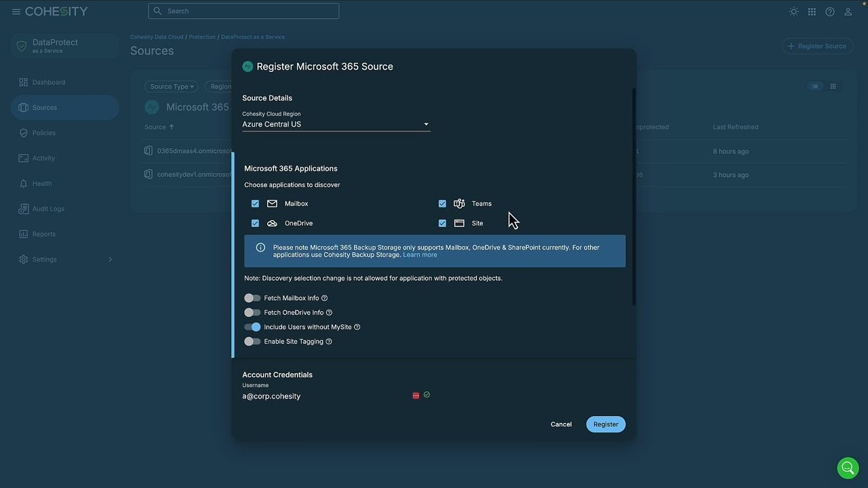The image size is (868, 488).
Task: Open Activity in sidebar
Action: [65, 158]
